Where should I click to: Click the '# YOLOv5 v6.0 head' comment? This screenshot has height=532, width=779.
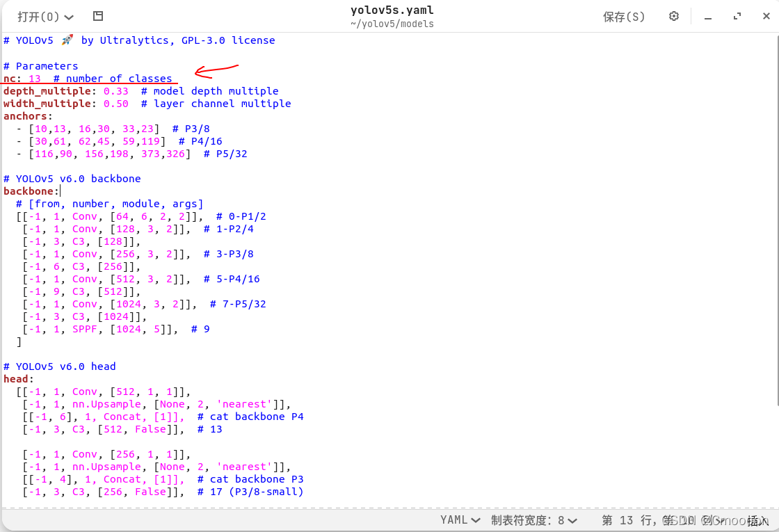coord(60,366)
